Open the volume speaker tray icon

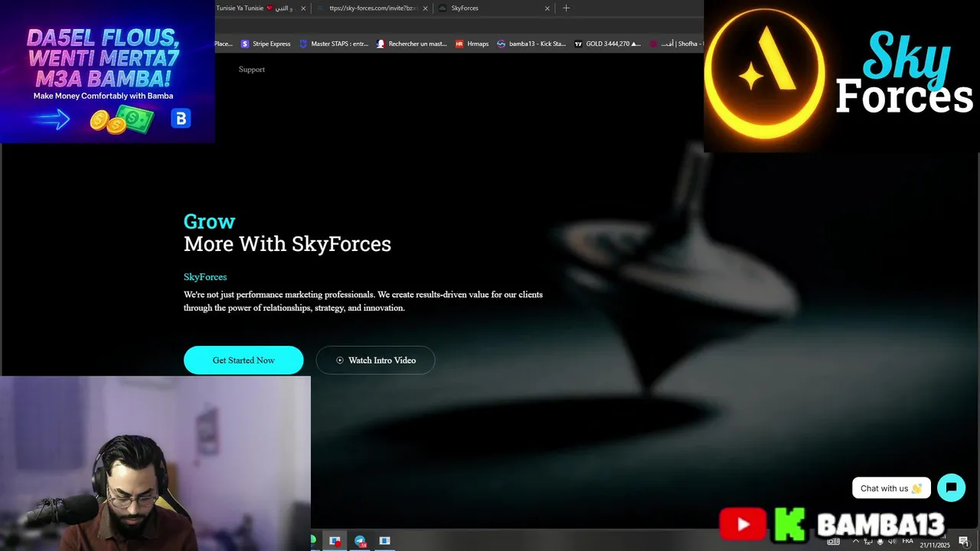[892, 541]
